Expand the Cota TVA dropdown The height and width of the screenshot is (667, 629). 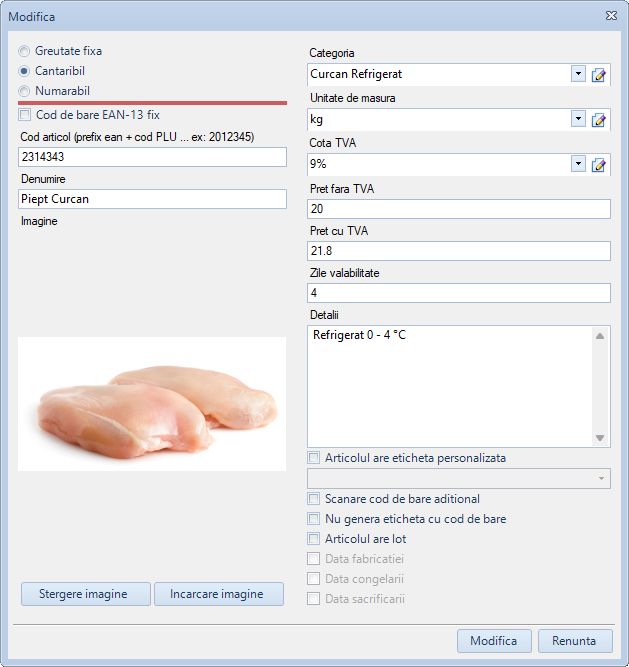[x=578, y=164]
